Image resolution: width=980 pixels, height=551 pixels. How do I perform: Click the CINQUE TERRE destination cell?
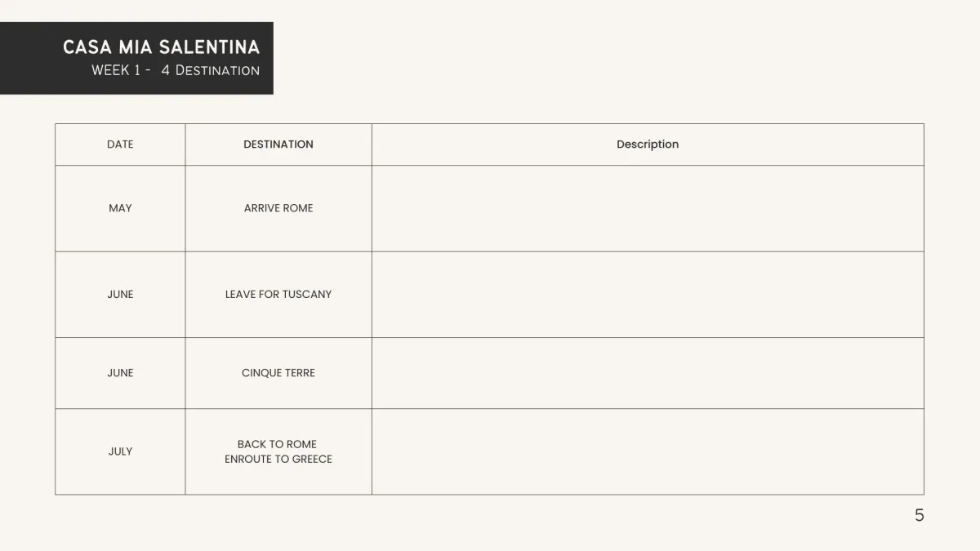click(278, 373)
